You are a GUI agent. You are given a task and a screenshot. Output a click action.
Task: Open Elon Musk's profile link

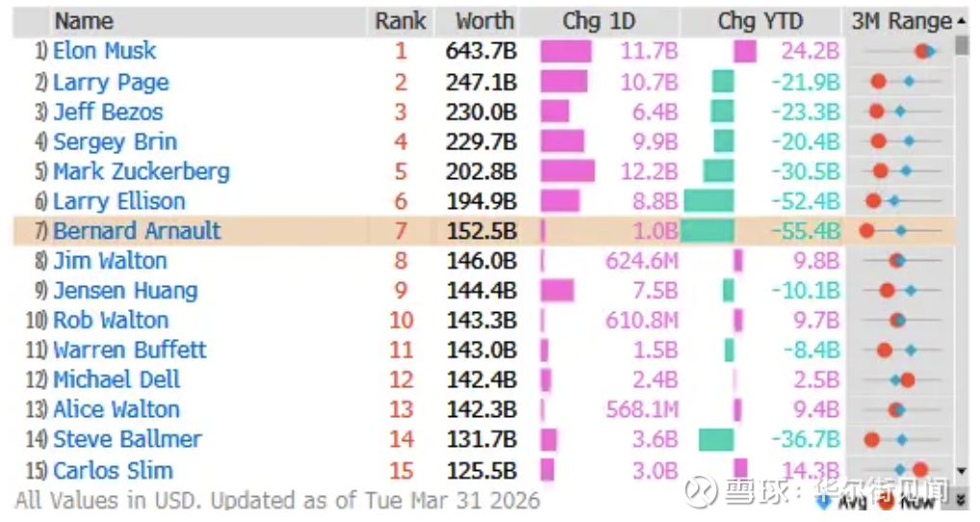[x=104, y=51]
